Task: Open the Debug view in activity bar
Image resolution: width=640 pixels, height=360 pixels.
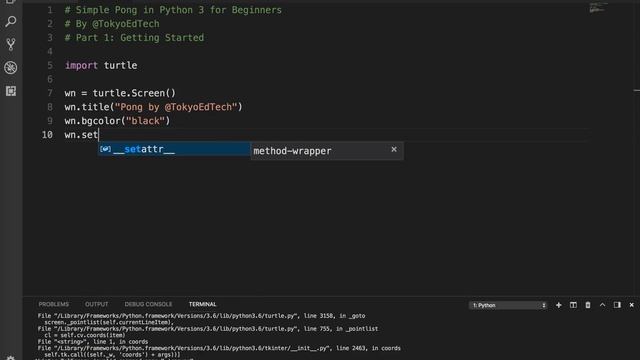Action: [x=11, y=67]
